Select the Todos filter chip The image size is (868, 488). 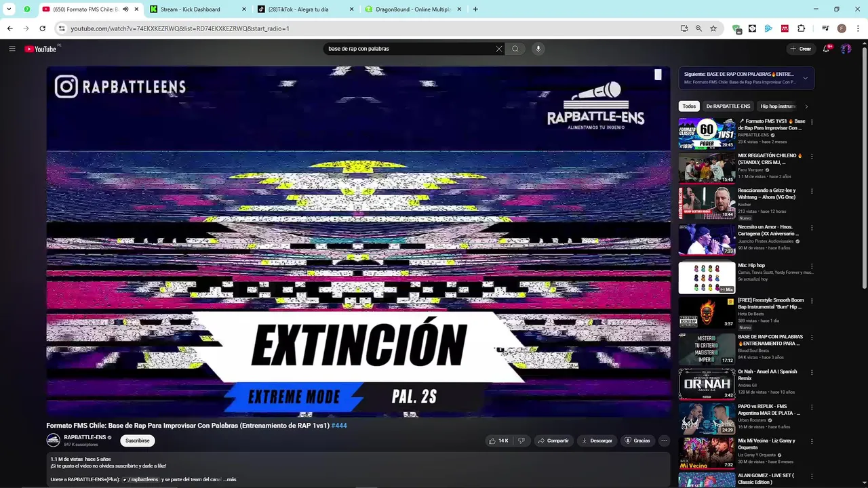(689, 106)
